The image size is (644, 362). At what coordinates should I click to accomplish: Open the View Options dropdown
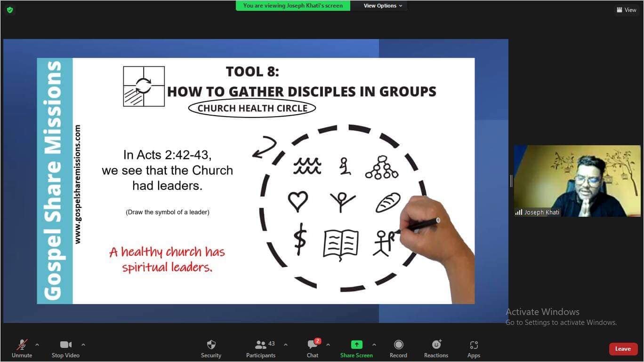pyautogui.click(x=383, y=6)
